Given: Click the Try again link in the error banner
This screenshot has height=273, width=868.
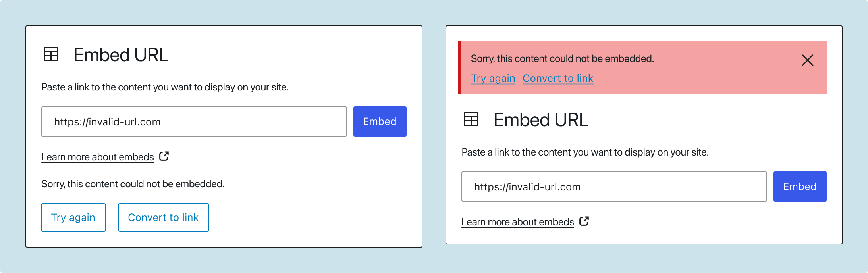Looking at the screenshot, I should click(x=493, y=78).
